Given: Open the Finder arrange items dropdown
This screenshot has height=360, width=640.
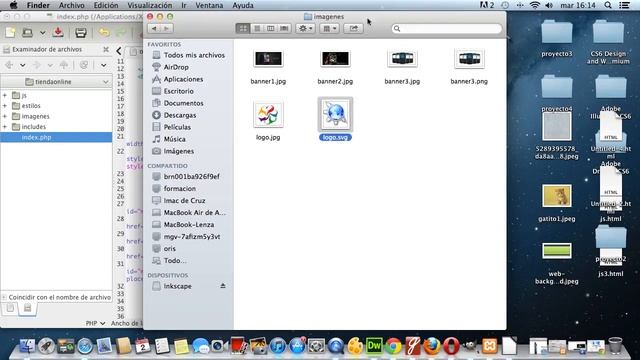Looking at the screenshot, I should tap(329, 28).
